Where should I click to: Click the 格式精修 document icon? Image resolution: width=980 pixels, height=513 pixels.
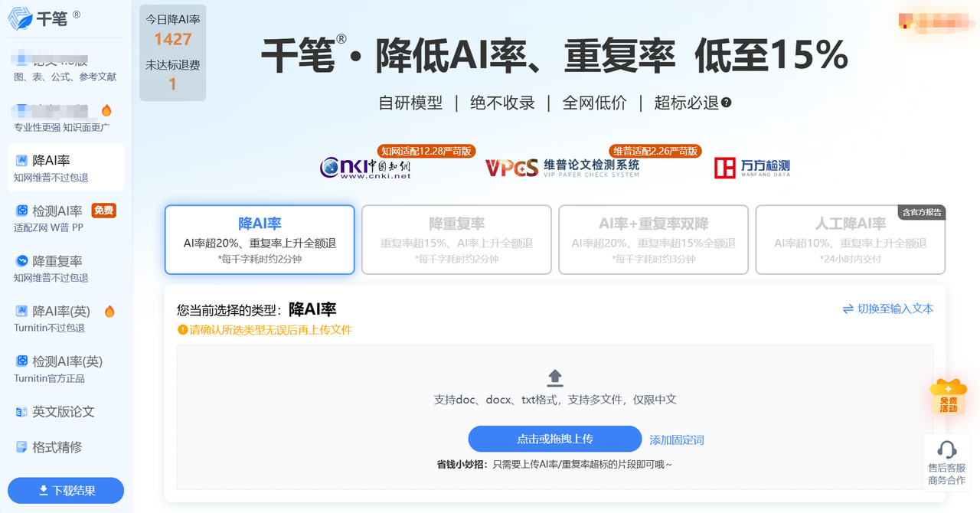[21, 447]
